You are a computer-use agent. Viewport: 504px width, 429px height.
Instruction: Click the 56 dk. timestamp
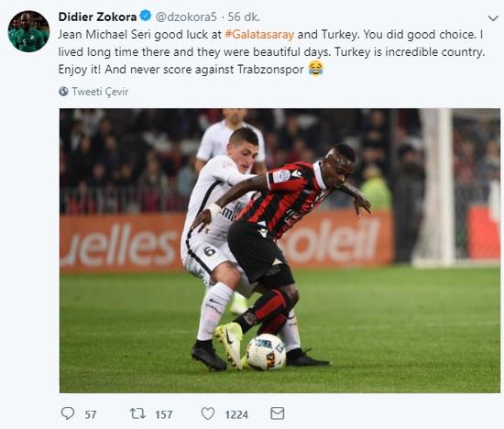pyautogui.click(x=244, y=16)
